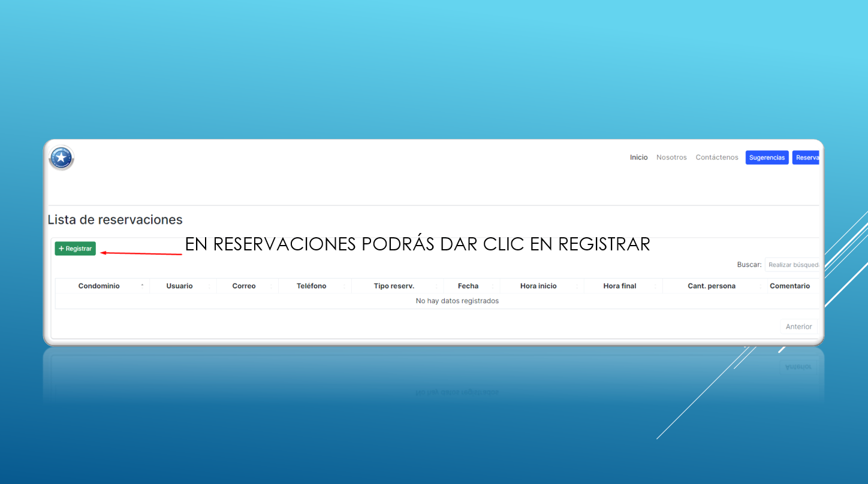
Task: Sort table by Usuario column header
Action: [179, 286]
